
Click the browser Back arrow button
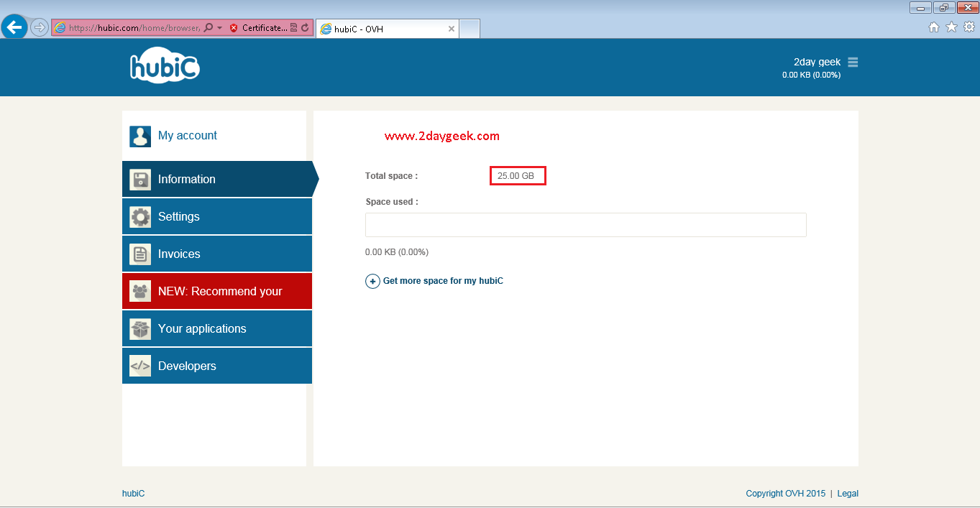(14, 27)
